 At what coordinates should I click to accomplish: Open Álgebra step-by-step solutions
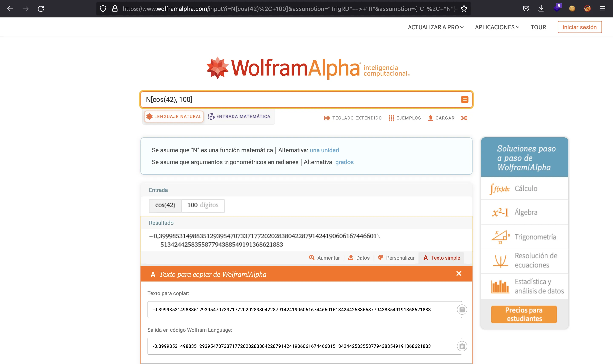(525, 212)
